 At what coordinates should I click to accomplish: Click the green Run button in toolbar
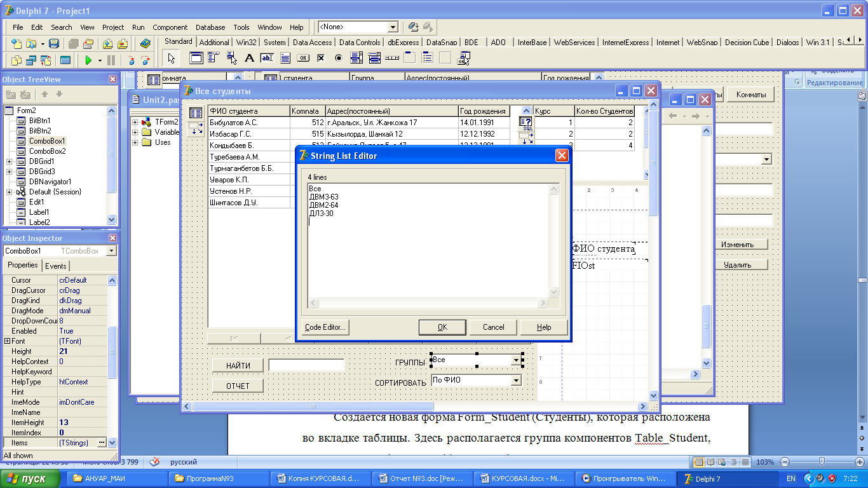point(89,60)
